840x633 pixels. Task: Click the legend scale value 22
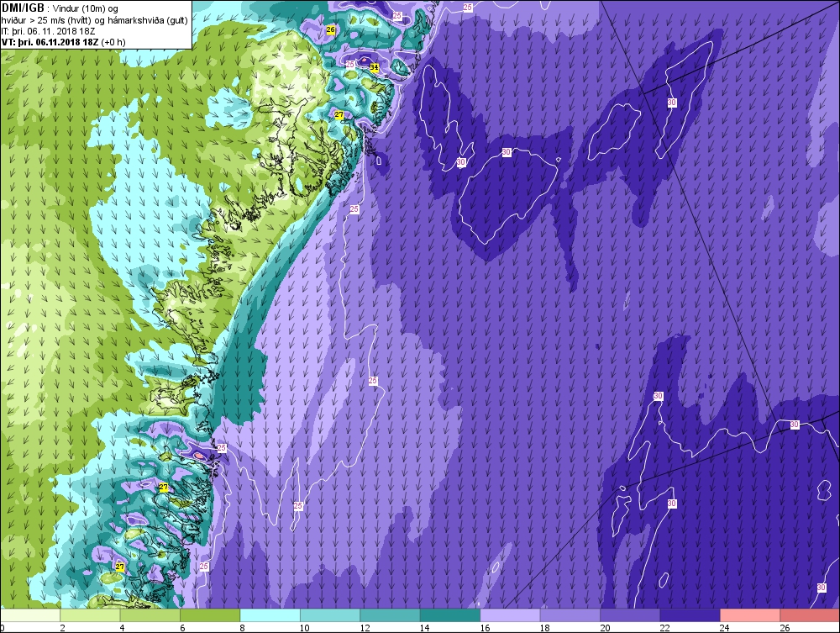tap(664, 628)
